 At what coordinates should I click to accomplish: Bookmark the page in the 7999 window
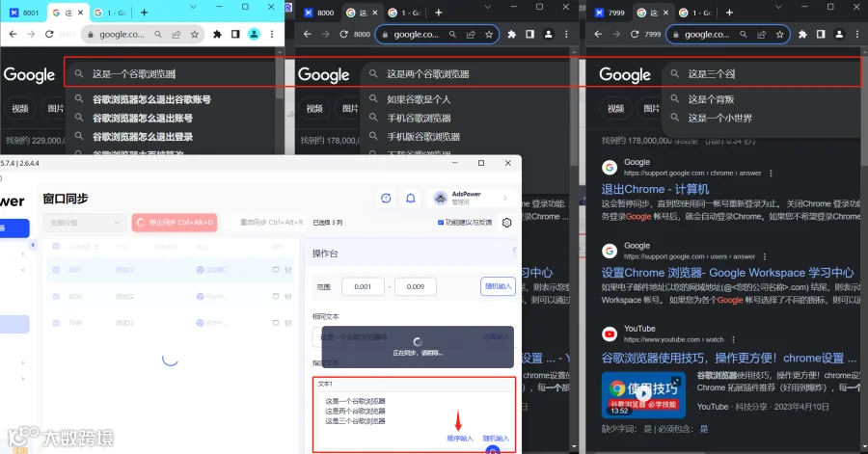(x=779, y=35)
